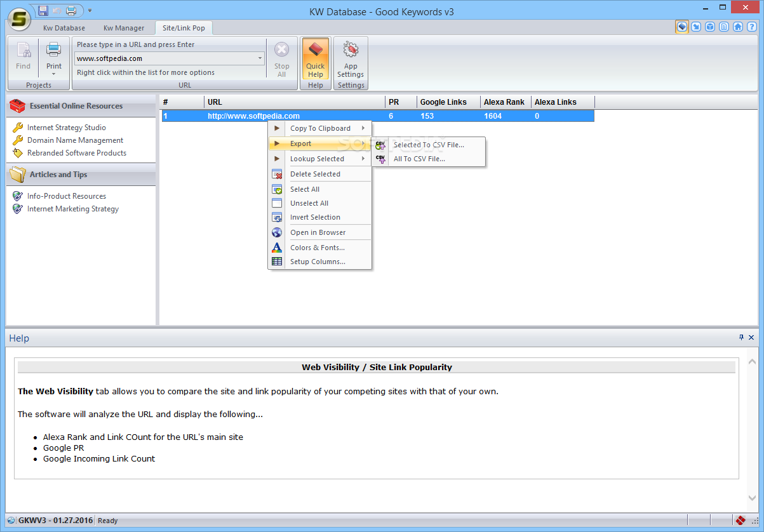Click the question mark help icon
764x532 pixels.
(752, 27)
